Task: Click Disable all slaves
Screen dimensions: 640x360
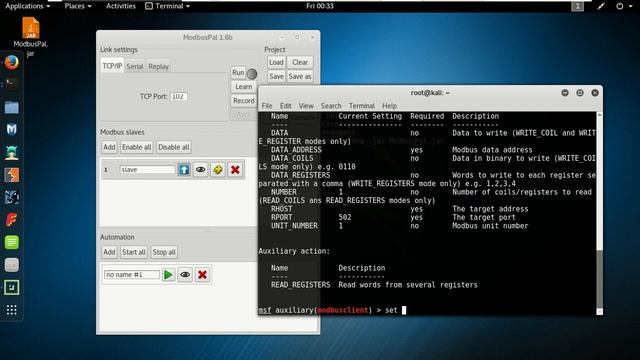Action: click(173, 147)
